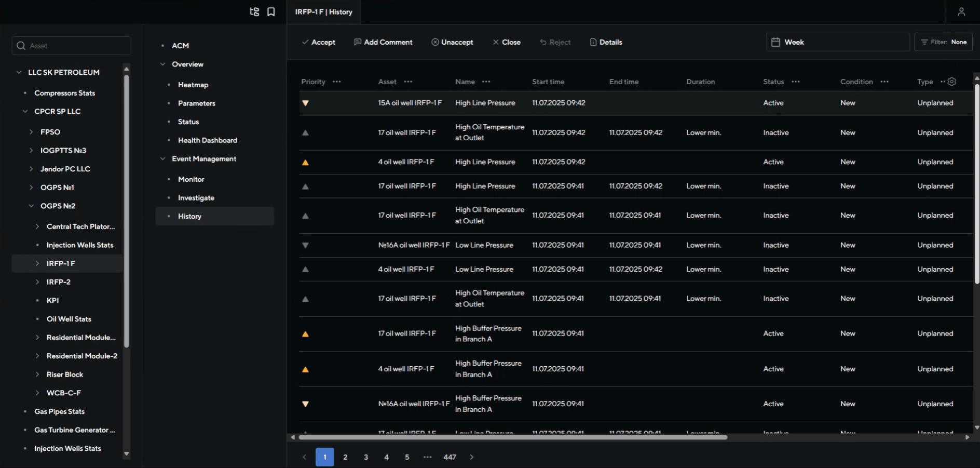Open the Filter: None control
The image size is (980, 468).
point(943,42)
